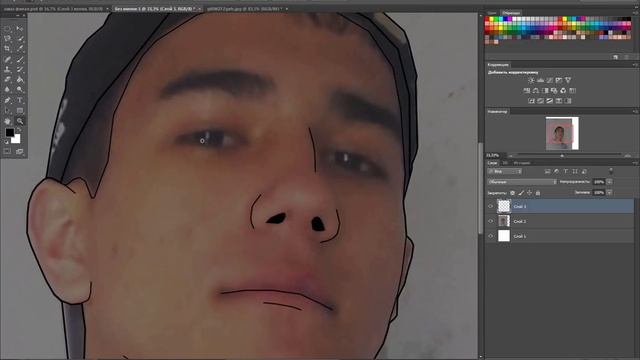
Task: Switch to the third document tab
Action: click(245, 9)
